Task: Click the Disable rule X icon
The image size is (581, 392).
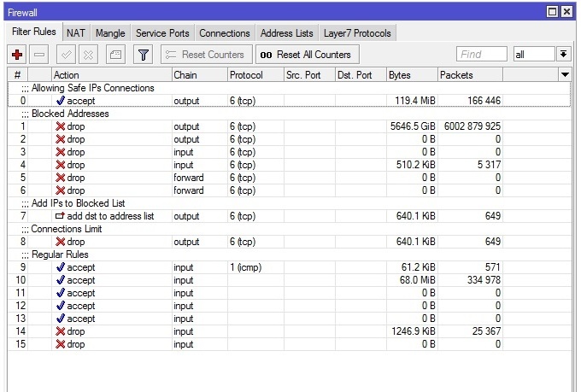Action: click(x=88, y=55)
